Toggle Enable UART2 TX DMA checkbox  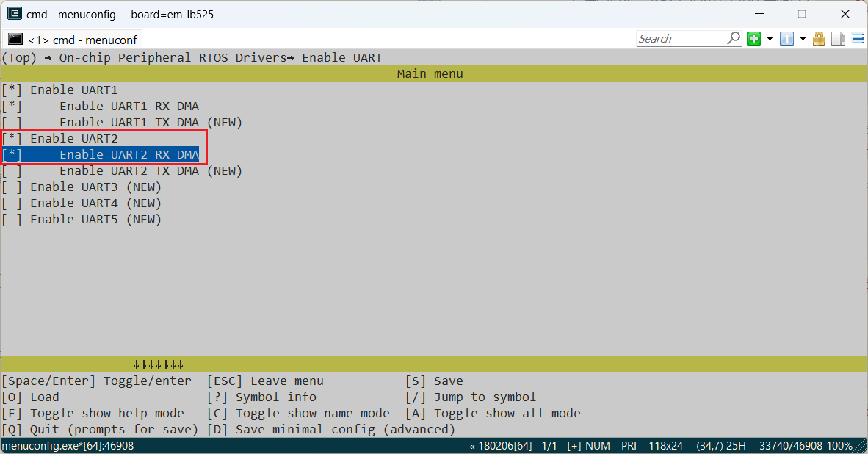click(12, 170)
